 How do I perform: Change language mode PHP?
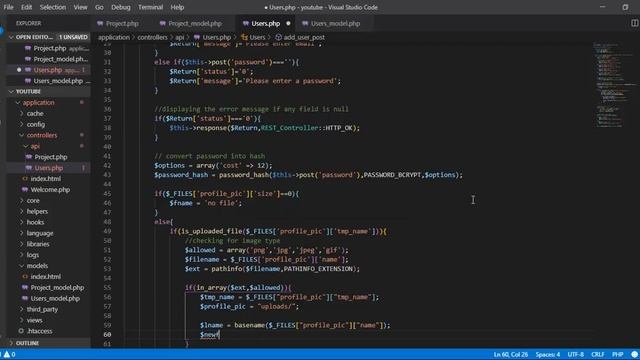618,354
